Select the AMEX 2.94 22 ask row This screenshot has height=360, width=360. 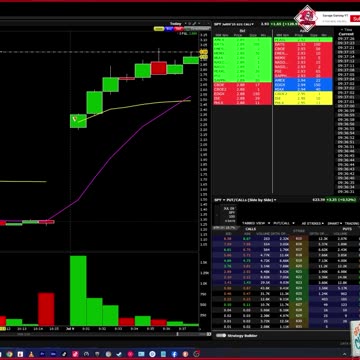[303, 81]
